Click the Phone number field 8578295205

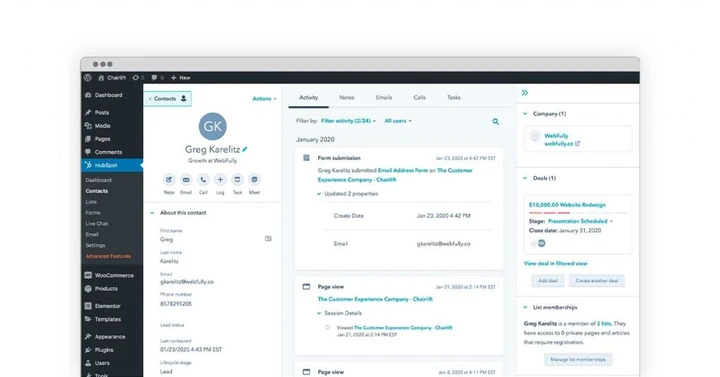[x=176, y=304]
